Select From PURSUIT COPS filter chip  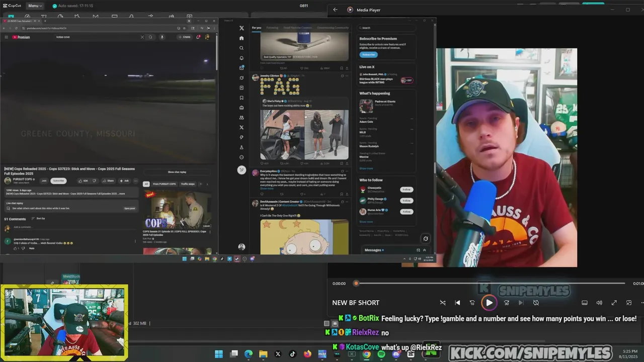click(x=165, y=184)
